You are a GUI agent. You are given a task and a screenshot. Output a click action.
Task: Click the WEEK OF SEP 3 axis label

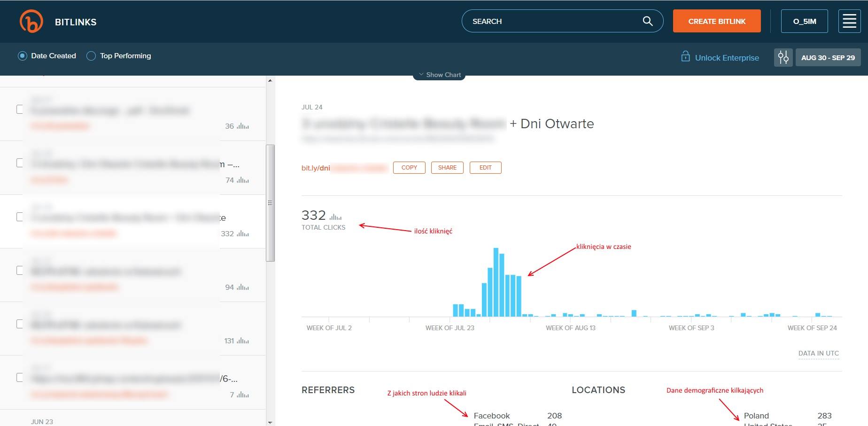point(691,328)
